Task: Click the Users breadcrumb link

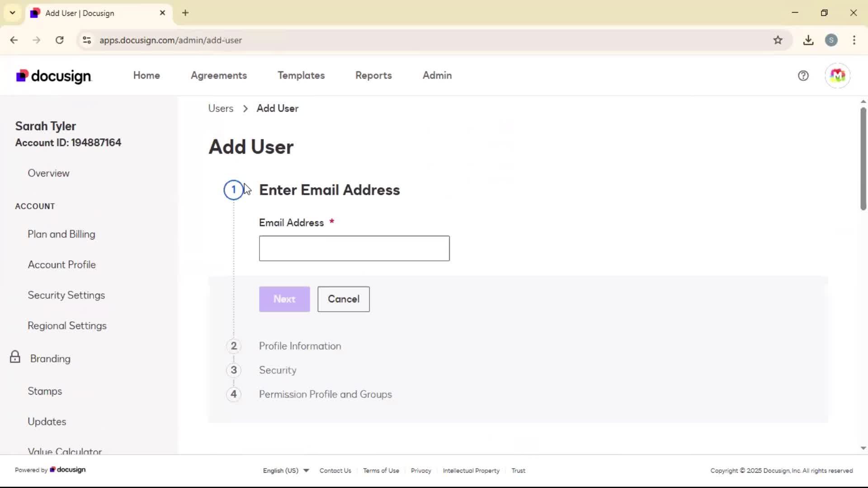Action: 221,108
